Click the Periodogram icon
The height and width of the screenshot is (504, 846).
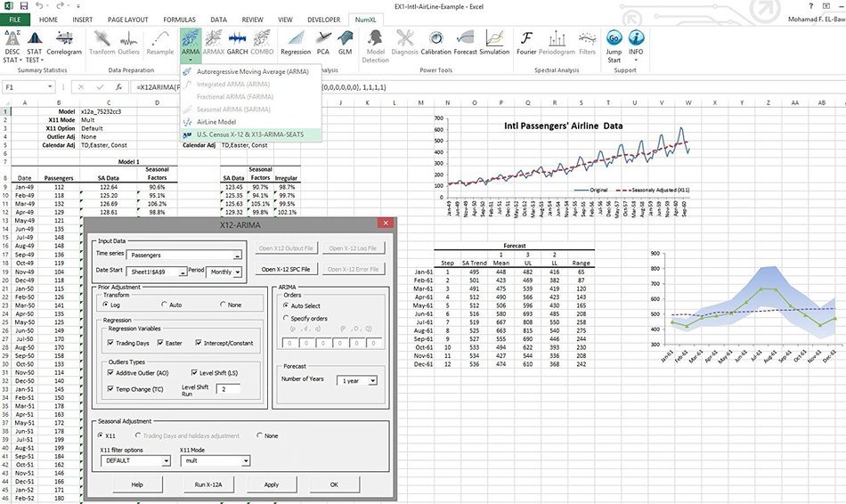point(557,43)
